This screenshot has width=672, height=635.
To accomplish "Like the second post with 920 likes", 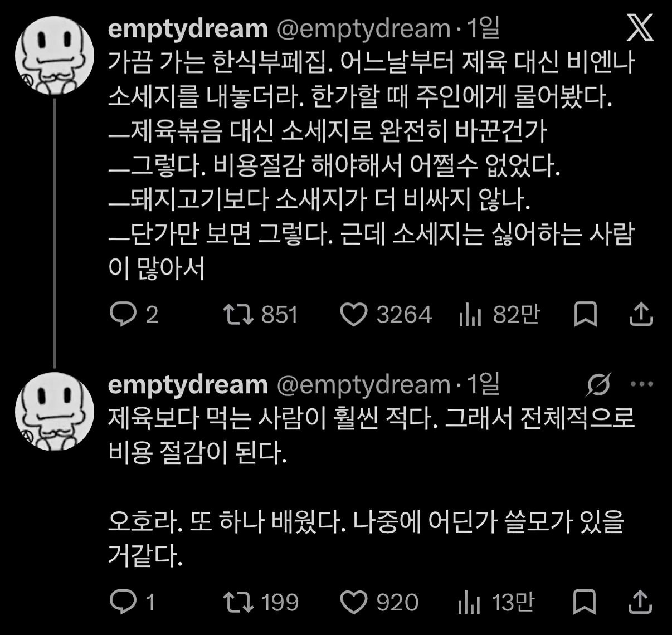I will point(379,602).
